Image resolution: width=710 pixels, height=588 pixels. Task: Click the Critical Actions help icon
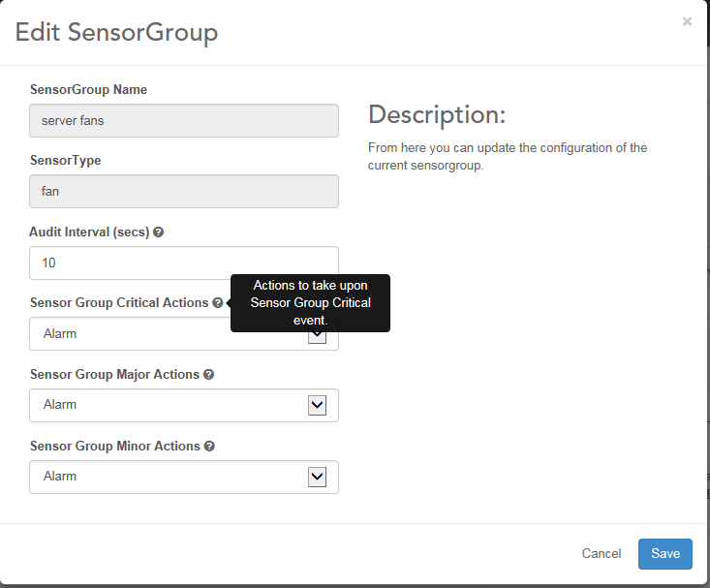tap(218, 303)
